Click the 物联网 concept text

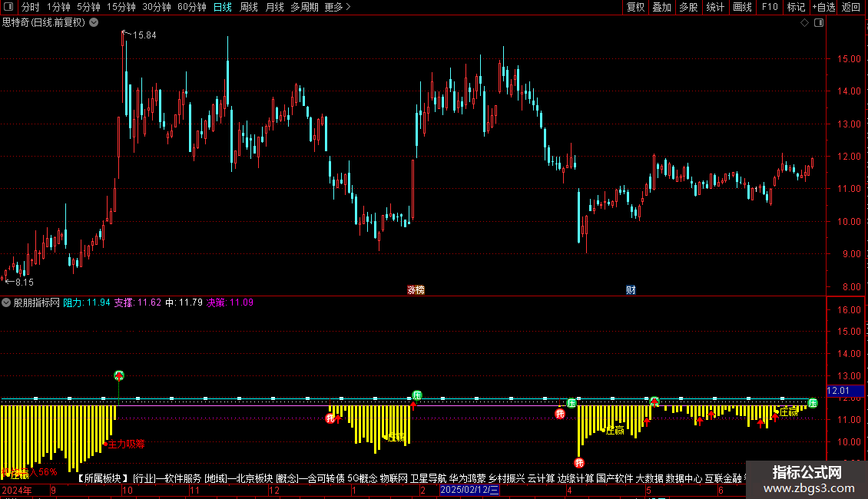393,478
